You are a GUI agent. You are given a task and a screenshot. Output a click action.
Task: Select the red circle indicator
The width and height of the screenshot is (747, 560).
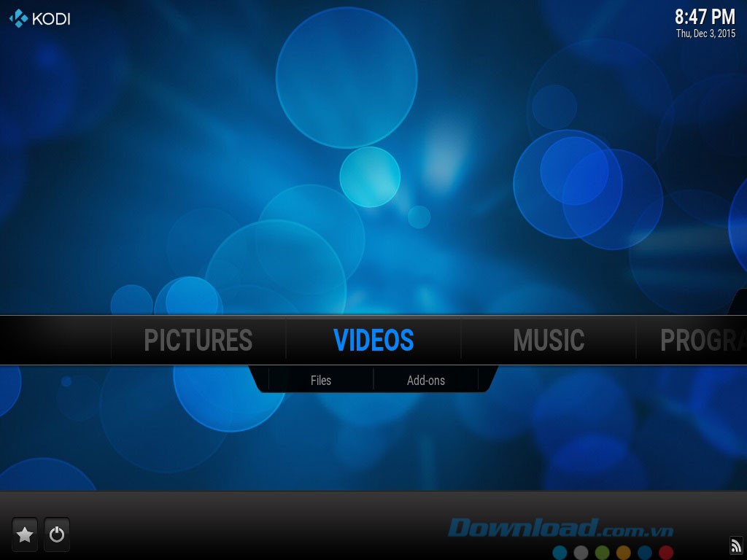coord(666,552)
